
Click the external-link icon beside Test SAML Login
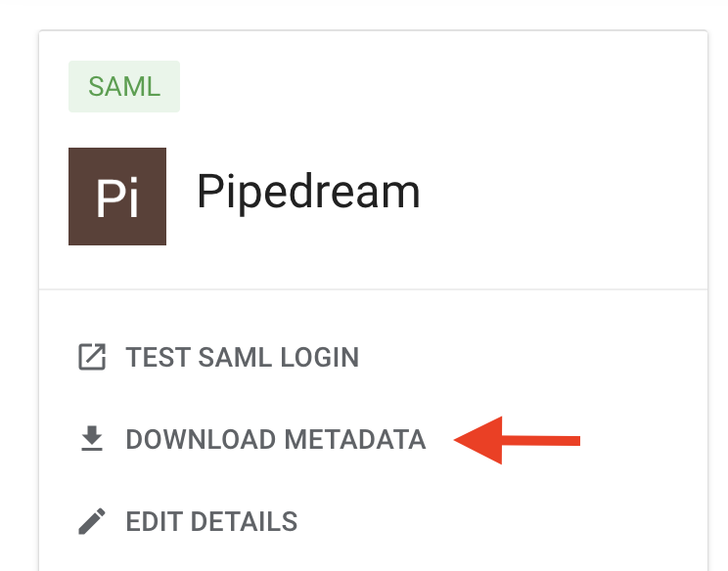92,357
